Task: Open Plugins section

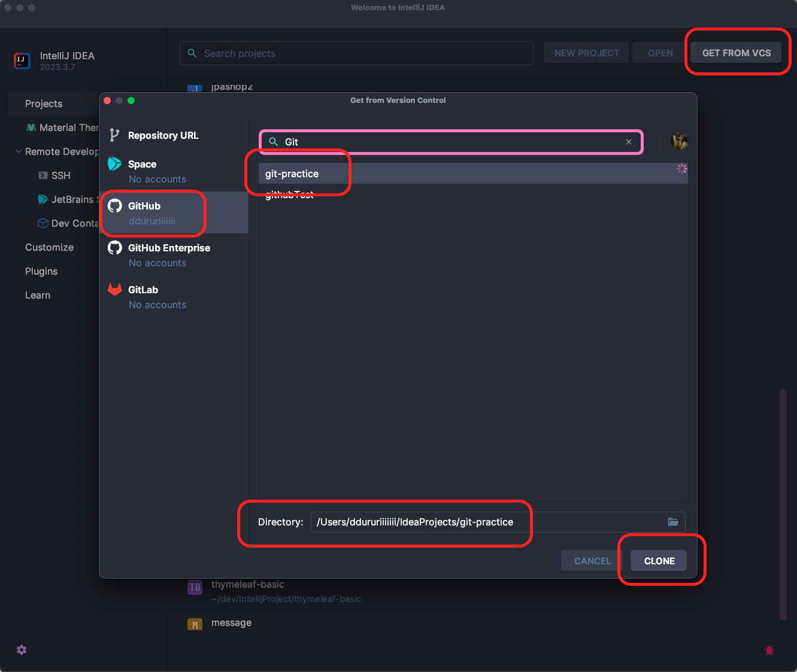Action: point(41,271)
